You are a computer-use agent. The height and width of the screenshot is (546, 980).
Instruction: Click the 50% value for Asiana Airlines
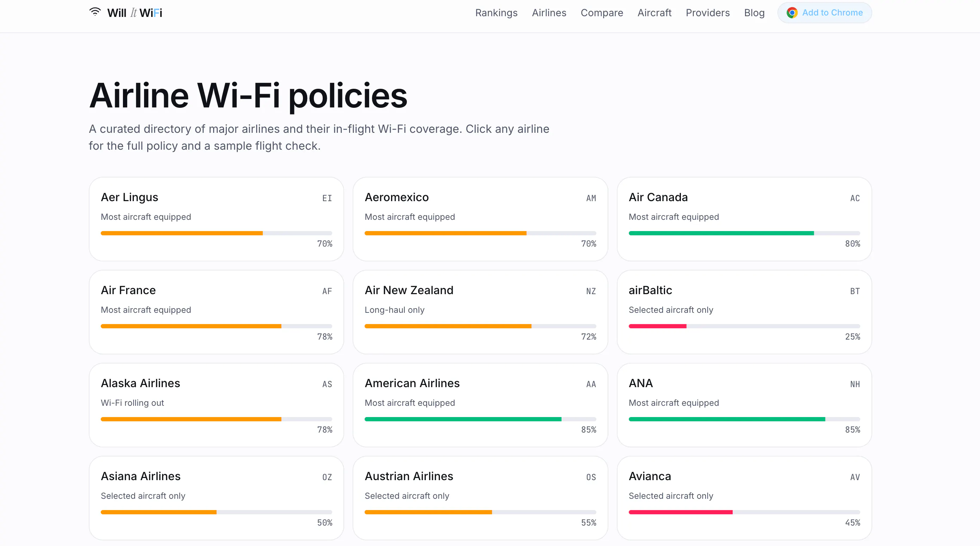pos(324,523)
